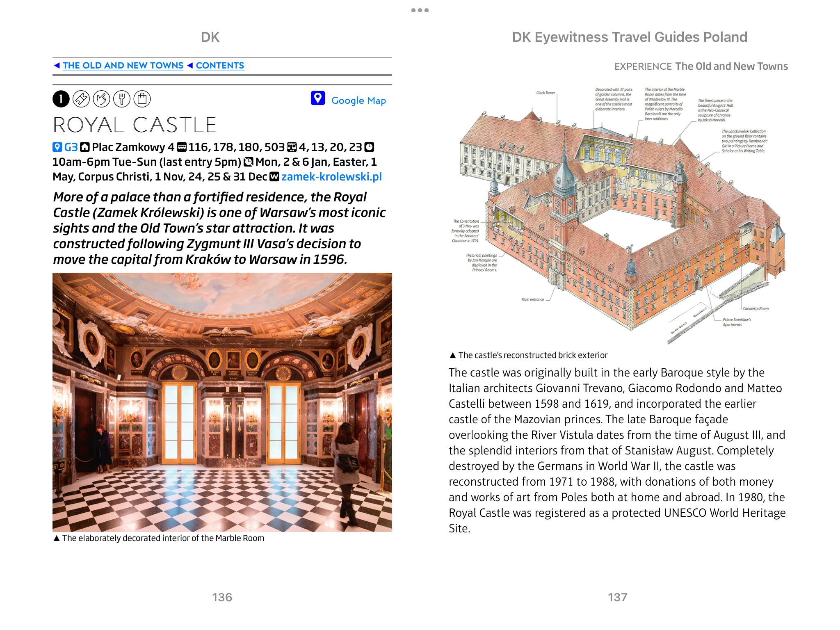Tap page number 137
The image size is (840, 630).
[x=617, y=597]
